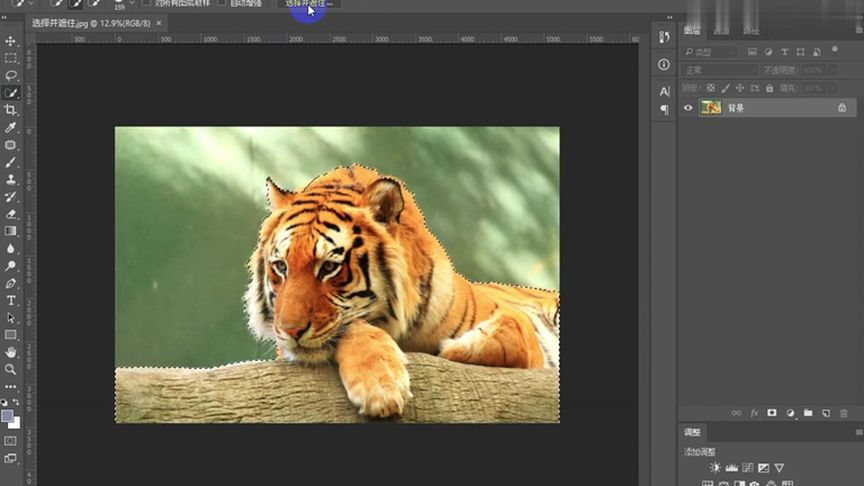Create a new layer with the layers panel icon
Viewport: 864px width, 486px height.
click(825, 413)
